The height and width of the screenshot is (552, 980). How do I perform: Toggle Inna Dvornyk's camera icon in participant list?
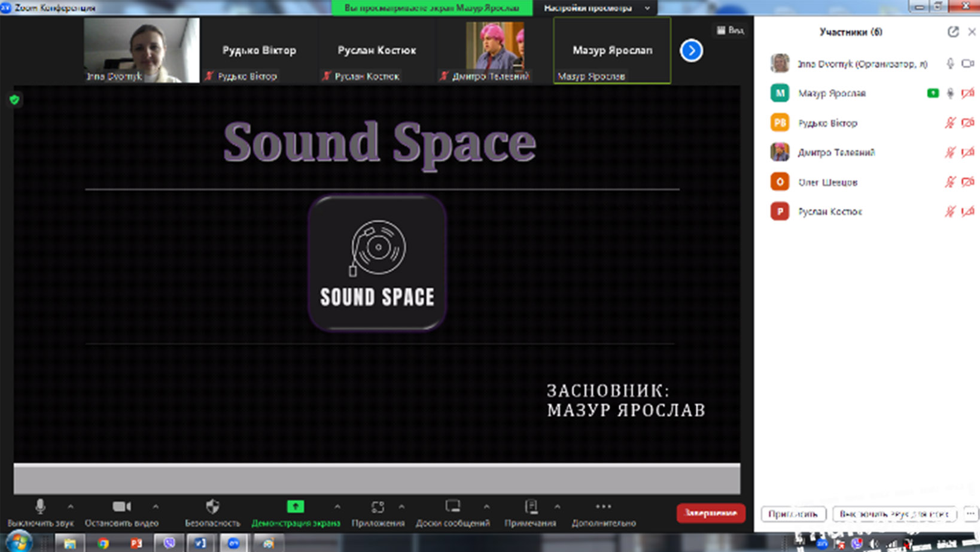pyautogui.click(x=967, y=63)
